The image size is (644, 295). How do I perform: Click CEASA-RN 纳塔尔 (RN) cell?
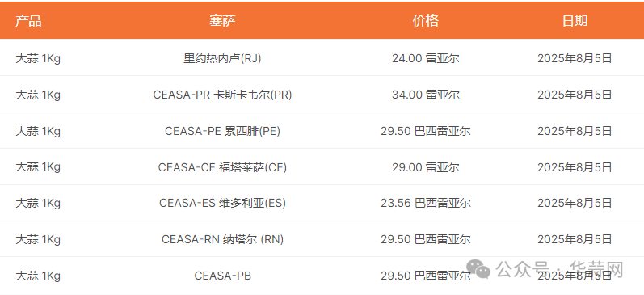222,239
